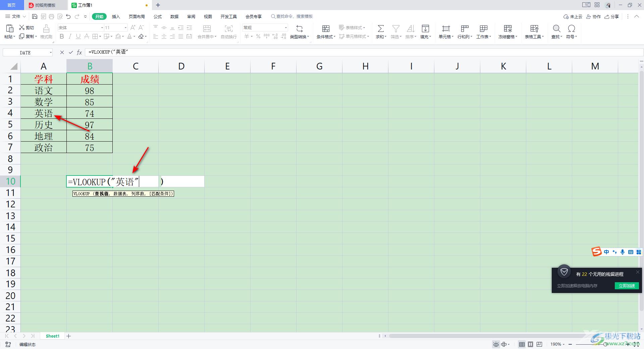Click the Fill (填充) icon
The width and height of the screenshot is (644, 349).
pyautogui.click(x=425, y=29)
